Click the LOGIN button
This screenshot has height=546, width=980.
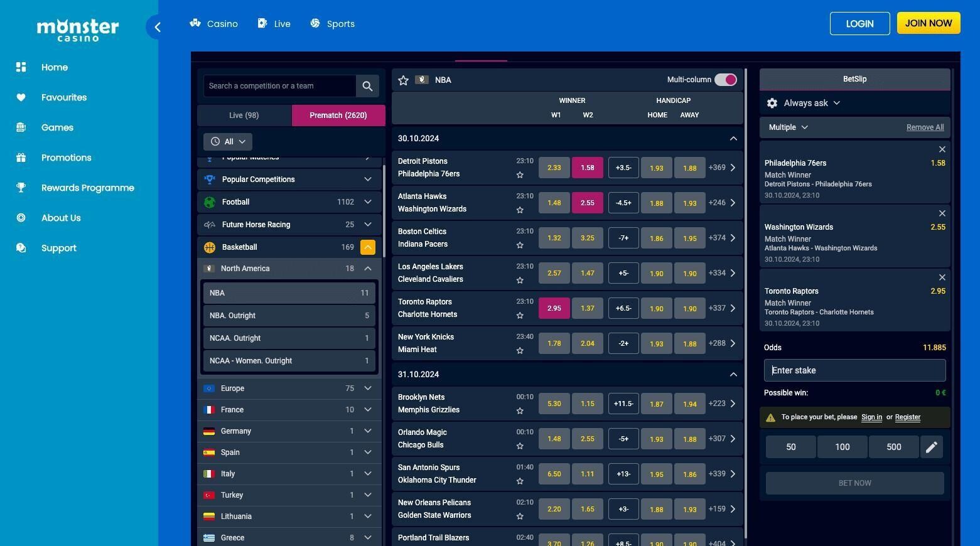pos(859,23)
